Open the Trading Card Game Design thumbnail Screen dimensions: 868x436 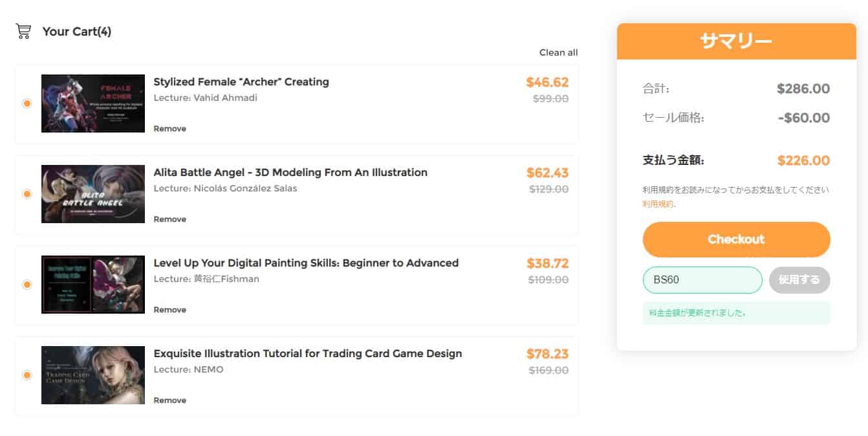tap(93, 375)
